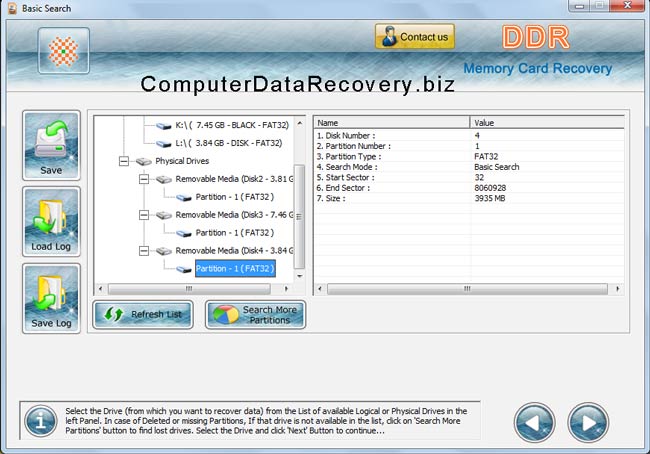Go to the next step arrow
The width and height of the screenshot is (650, 454).
pos(588,422)
